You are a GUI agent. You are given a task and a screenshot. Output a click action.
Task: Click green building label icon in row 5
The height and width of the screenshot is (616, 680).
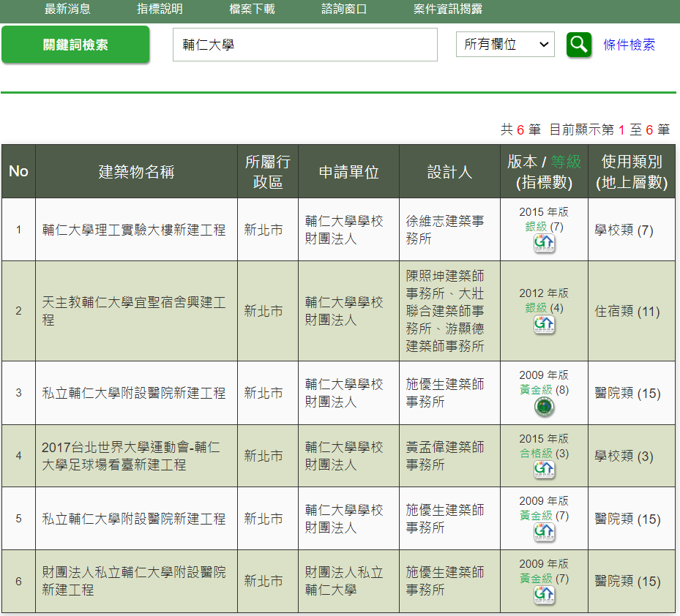544,532
